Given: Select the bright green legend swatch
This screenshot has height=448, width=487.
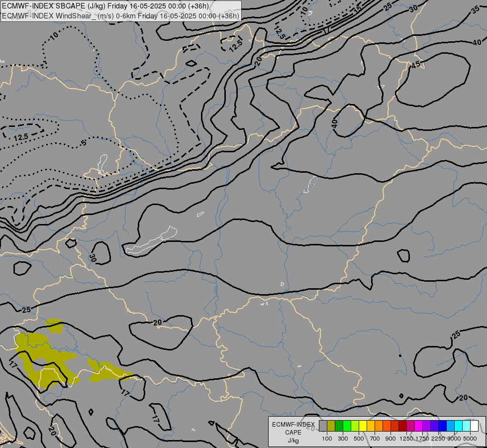Looking at the screenshot, I should pos(347,426).
